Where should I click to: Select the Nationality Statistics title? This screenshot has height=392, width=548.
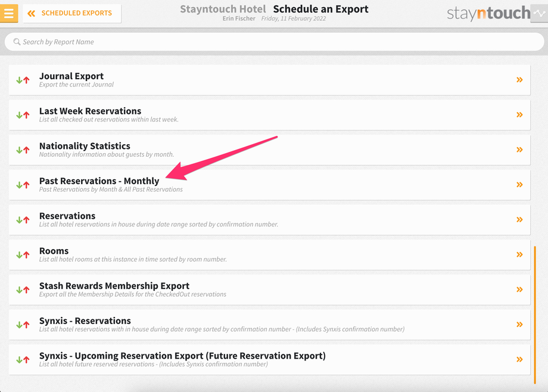pyautogui.click(x=85, y=146)
